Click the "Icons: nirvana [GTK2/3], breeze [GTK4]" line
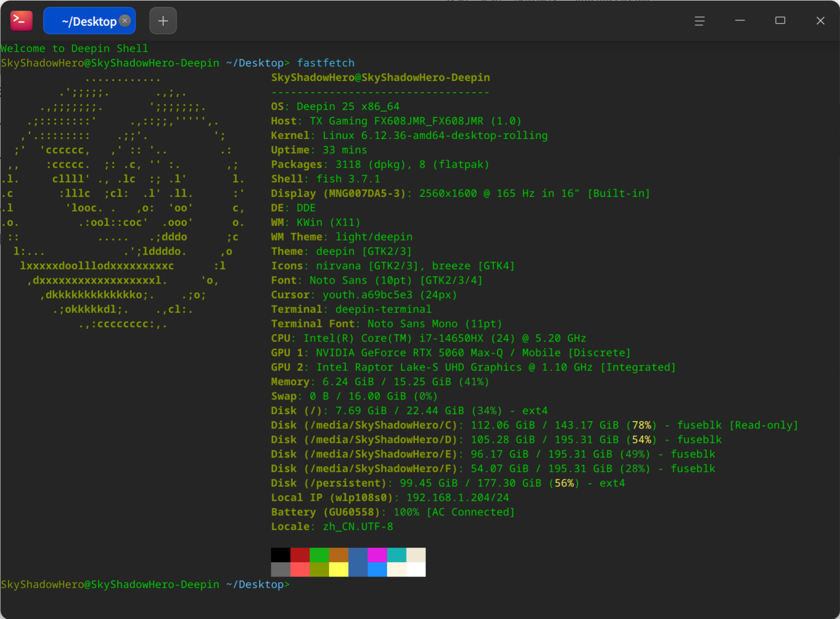The image size is (840, 619). click(393, 266)
